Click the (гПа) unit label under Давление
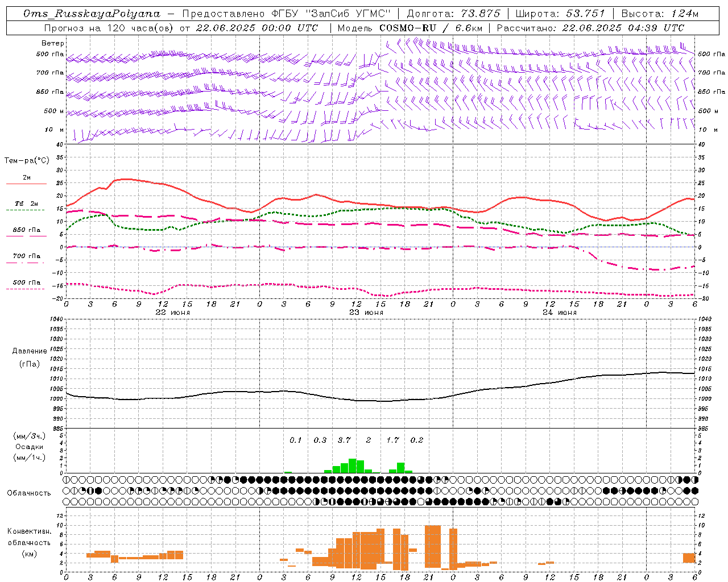 click(x=30, y=364)
